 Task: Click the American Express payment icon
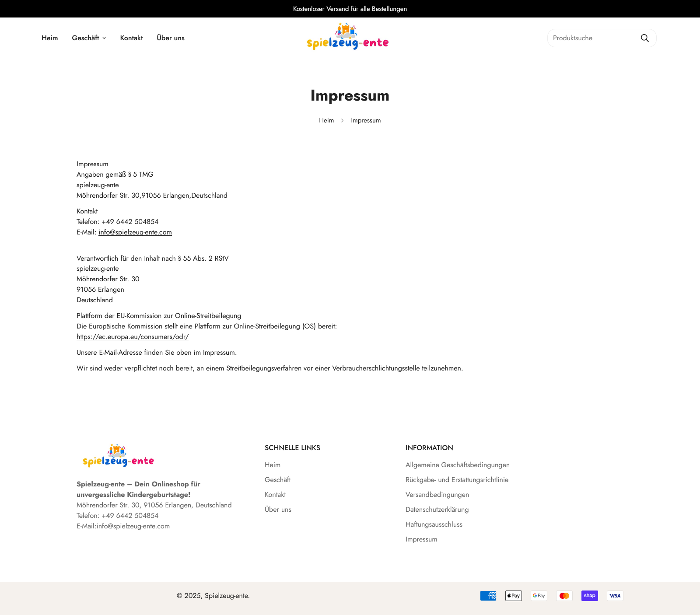tap(488, 596)
